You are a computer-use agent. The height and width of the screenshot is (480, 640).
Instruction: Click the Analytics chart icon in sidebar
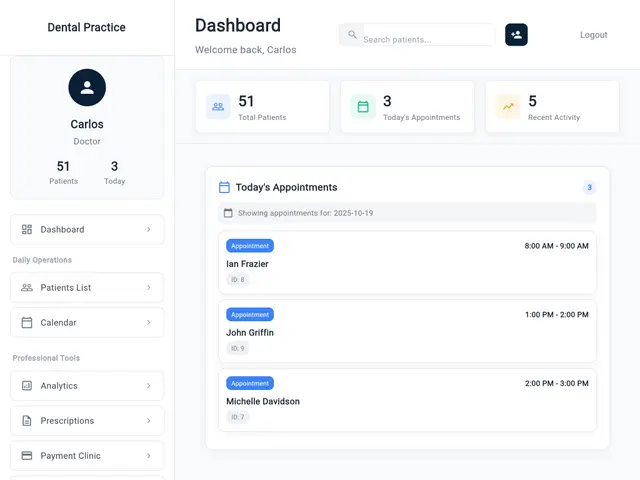27,386
